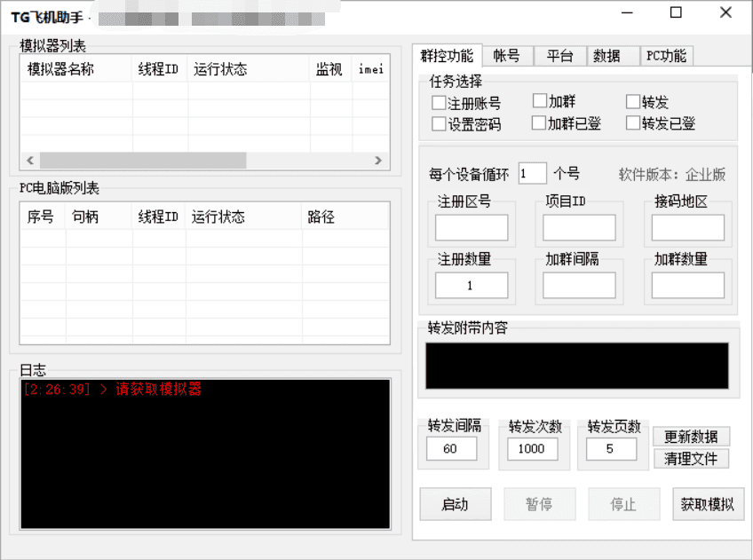Focus the 项目ID text box
The image size is (753, 560).
(579, 228)
